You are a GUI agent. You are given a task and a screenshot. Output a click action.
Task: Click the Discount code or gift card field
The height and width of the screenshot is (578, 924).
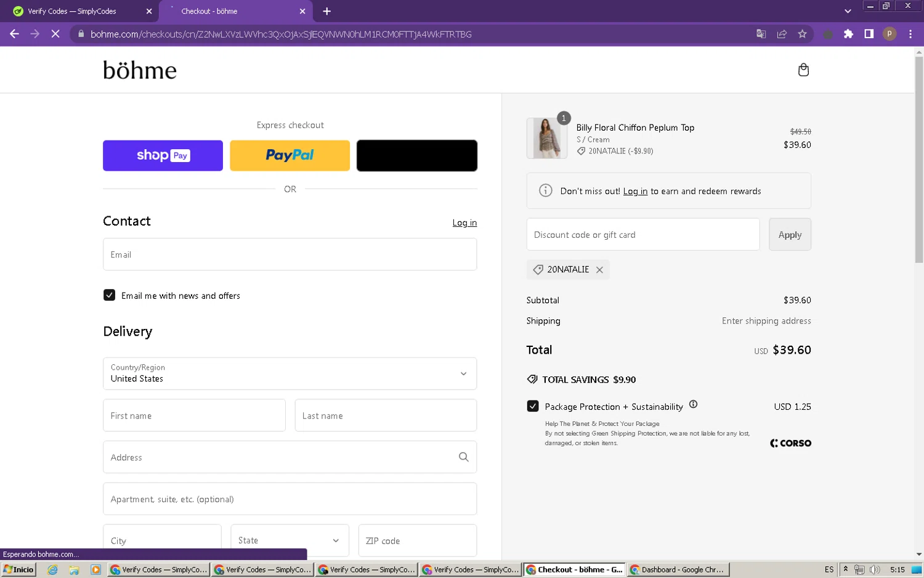(643, 234)
